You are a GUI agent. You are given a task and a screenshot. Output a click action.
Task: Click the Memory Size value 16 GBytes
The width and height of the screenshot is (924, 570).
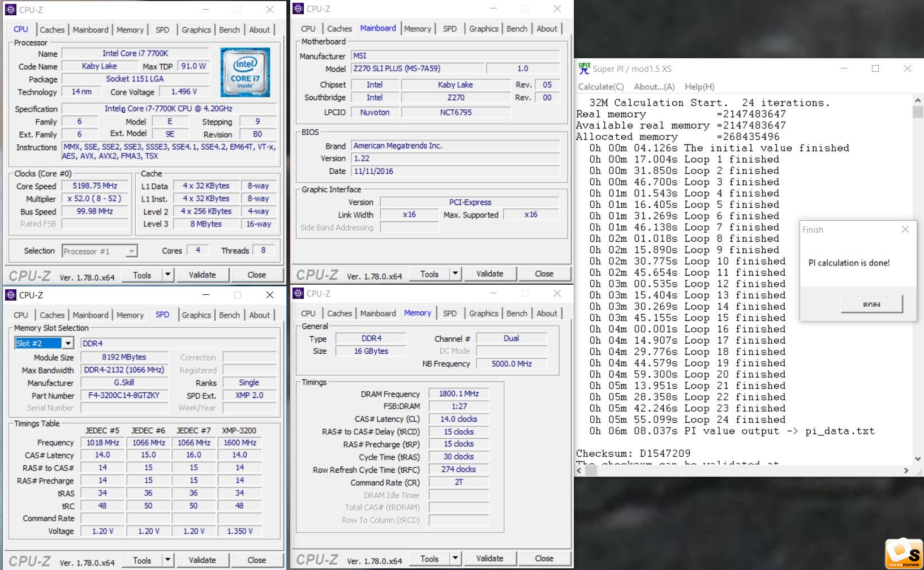pyautogui.click(x=371, y=351)
